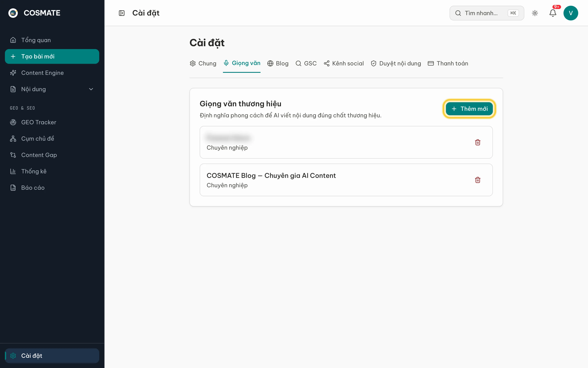This screenshot has height=368, width=588.
Task: Focus the Tìm nhanh search field
Action: point(487,13)
